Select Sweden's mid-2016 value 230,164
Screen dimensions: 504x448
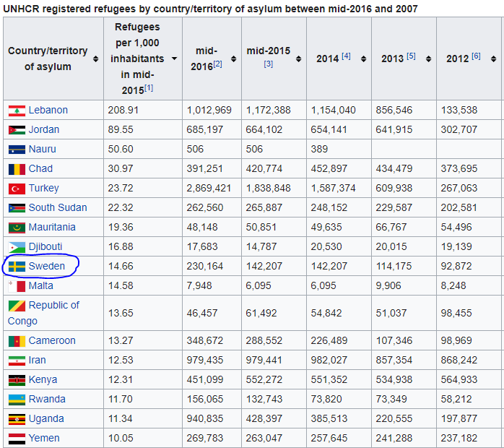(x=205, y=266)
